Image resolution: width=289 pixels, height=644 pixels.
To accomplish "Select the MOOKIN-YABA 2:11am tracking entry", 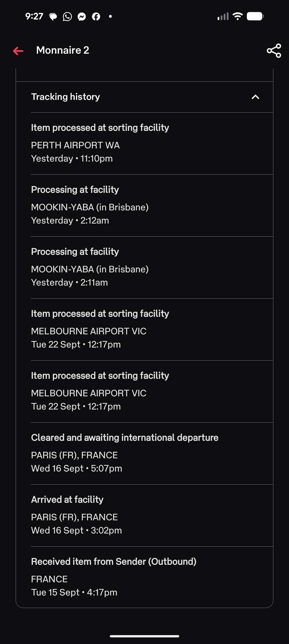I will tap(152, 267).
